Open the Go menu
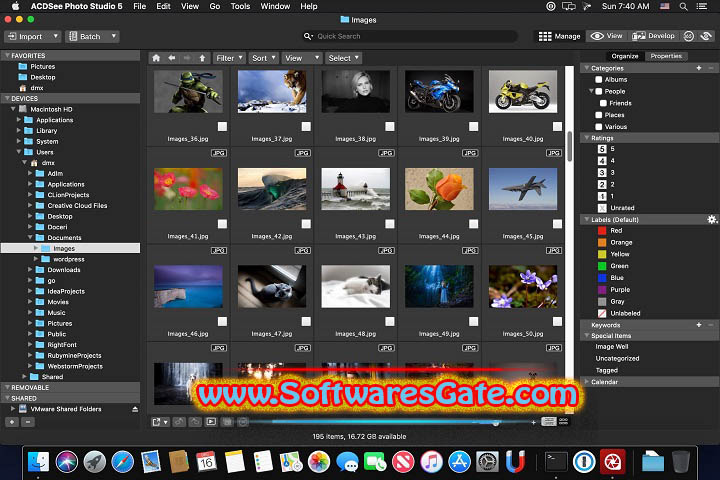This screenshot has height=480, width=720. [214, 6]
